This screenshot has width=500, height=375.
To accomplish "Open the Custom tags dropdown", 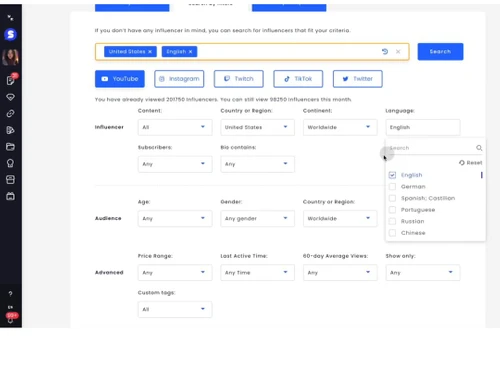I will 175,309.
